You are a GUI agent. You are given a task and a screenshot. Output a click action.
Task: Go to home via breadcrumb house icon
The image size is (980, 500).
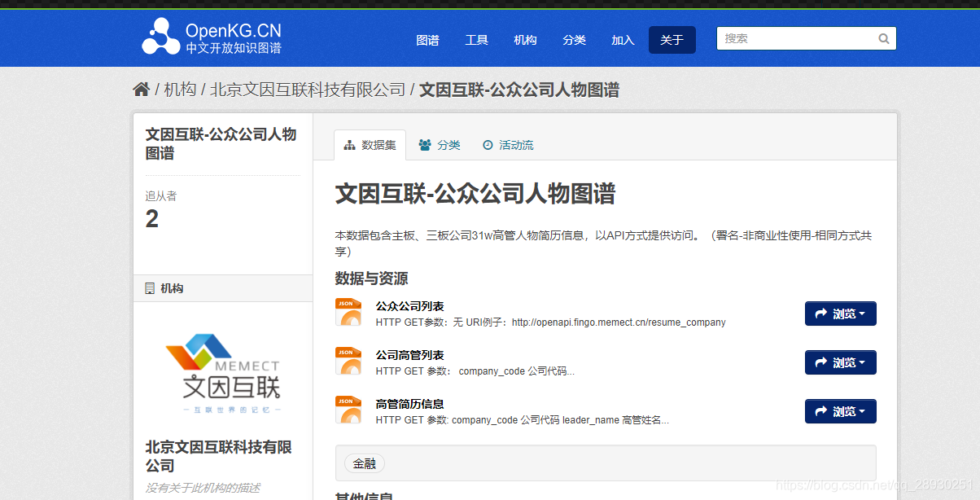(141, 90)
